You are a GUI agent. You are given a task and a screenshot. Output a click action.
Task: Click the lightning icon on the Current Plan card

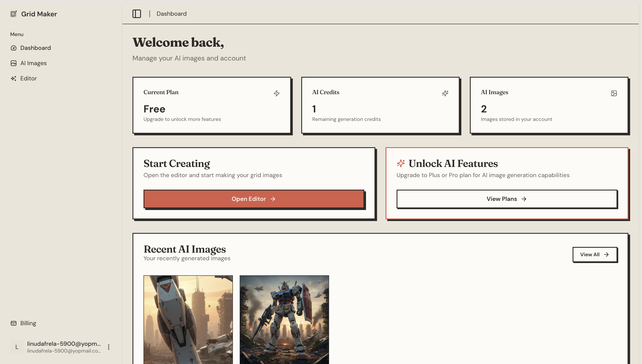pyautogui.click(x=277, y=93)
